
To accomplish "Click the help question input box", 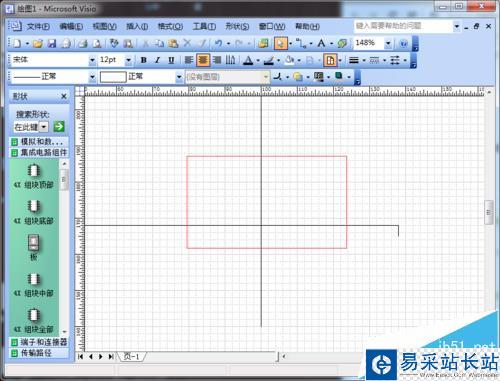I will [x=403, y=26].
